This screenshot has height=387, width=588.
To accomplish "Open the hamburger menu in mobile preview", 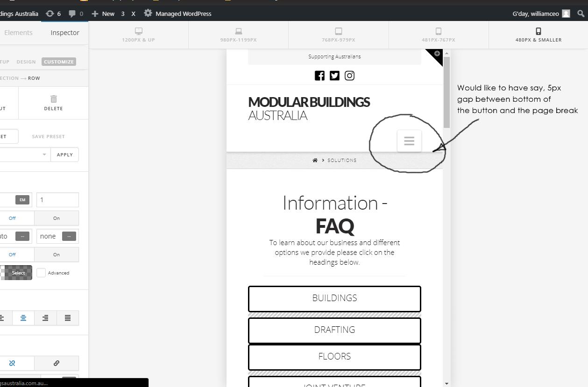I will [409, 141].
